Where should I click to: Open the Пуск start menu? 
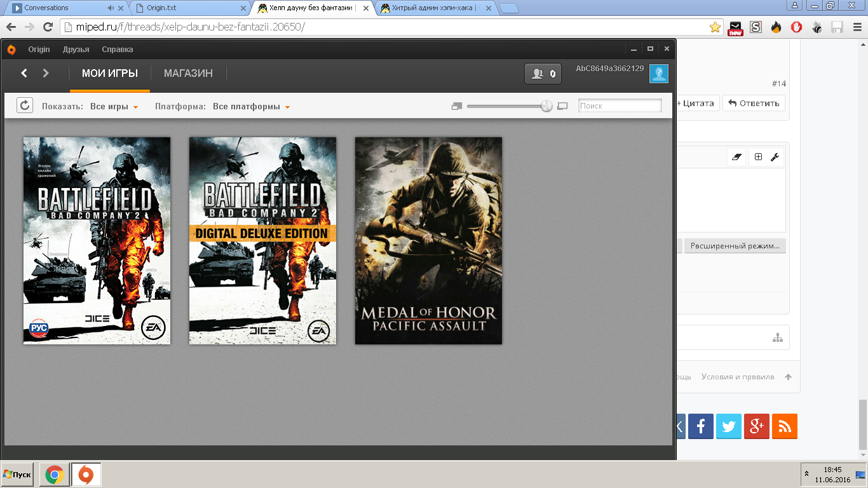point(17,475)
